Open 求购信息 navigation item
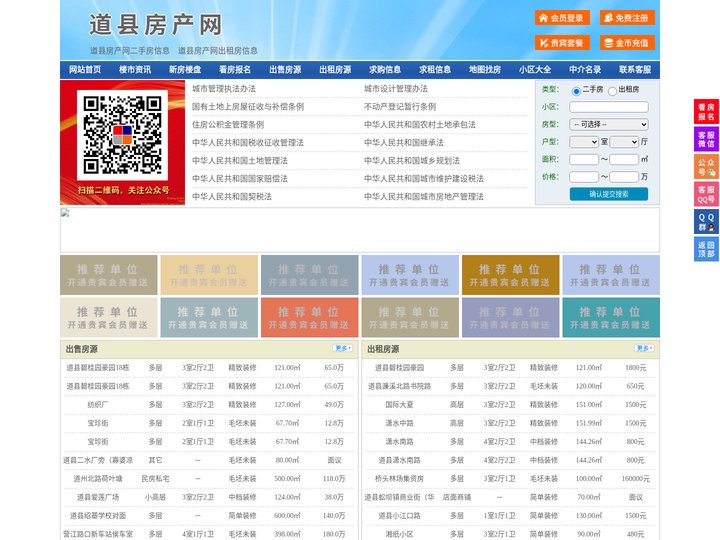 coord(385,70)
